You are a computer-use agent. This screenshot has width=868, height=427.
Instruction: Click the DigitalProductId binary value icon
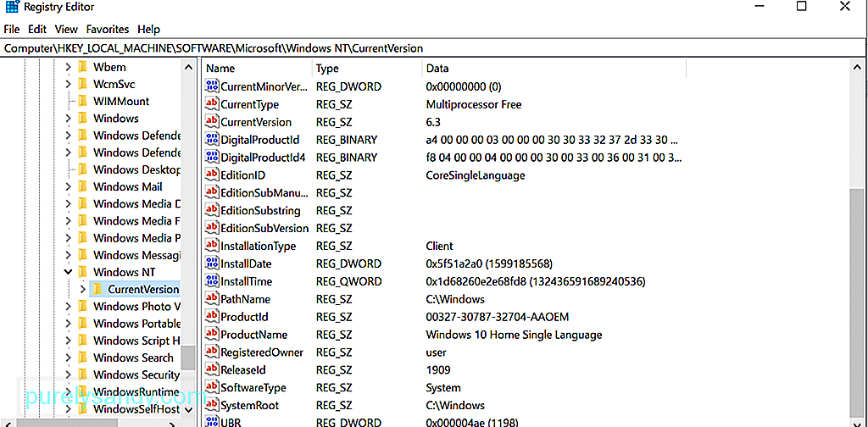211,140
